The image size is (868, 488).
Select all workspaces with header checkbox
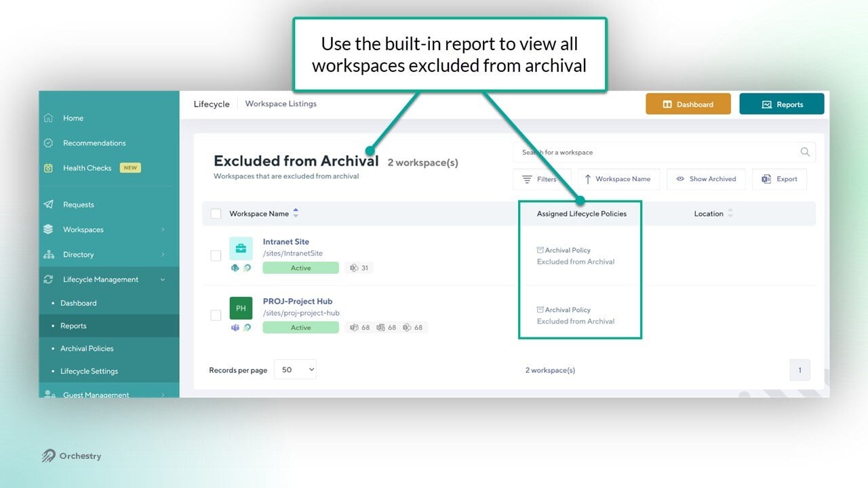click(x=216, y=213)
